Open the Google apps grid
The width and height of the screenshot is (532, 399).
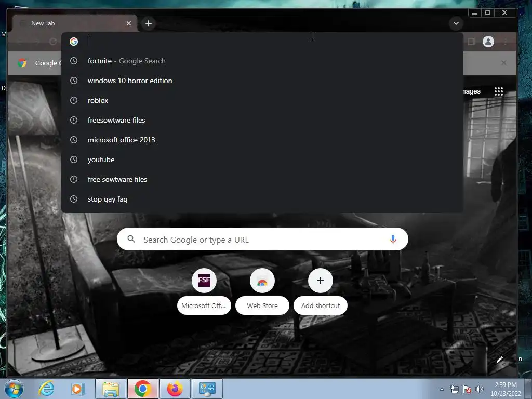(x=498, y=91)
